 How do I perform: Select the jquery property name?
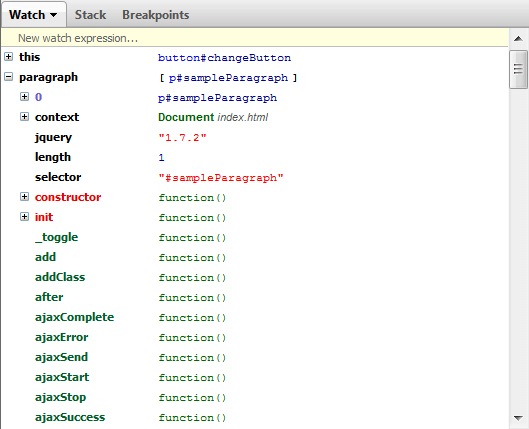(53, 138)
